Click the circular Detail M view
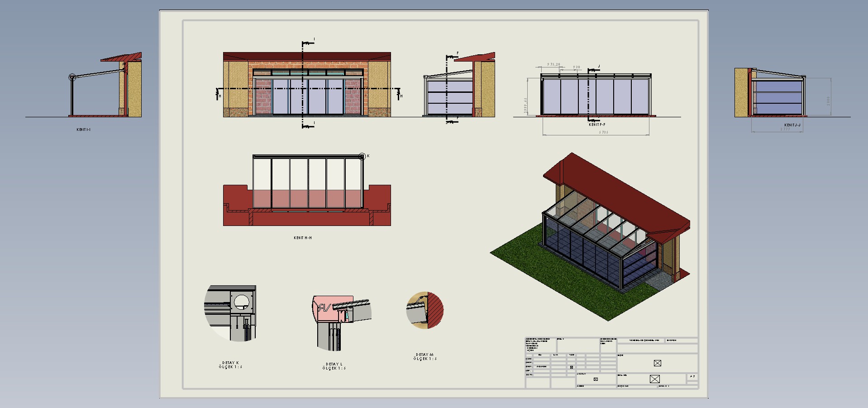This screenshot has width=868, height=408. coord(424,310)
